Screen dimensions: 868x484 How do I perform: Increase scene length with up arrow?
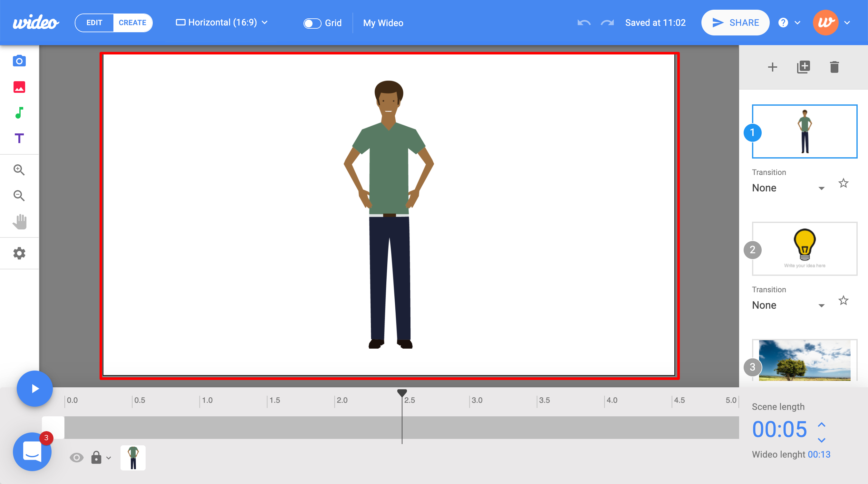point(822,425)
